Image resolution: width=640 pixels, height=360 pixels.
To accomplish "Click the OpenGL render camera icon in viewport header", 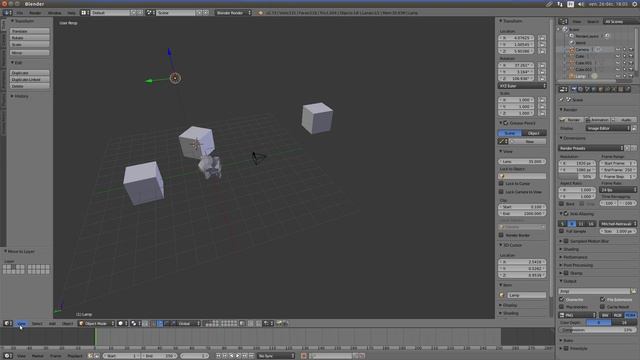I will (x=279, y=323).
